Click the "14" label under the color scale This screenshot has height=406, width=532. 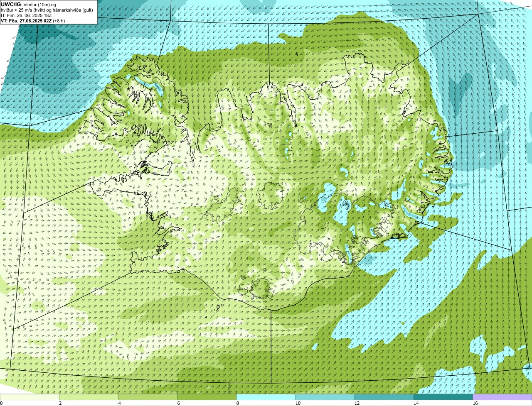pos(416,403)
